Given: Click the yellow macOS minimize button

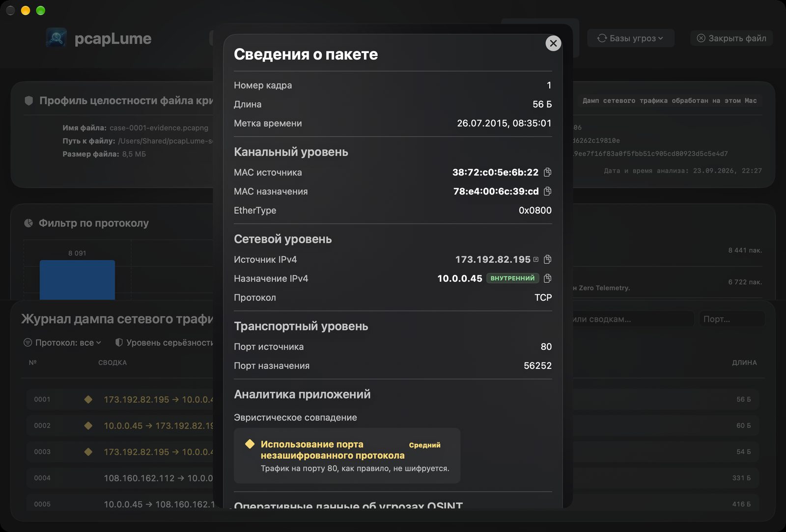Looking at the screenshot, I should click(x=26, y=10).
